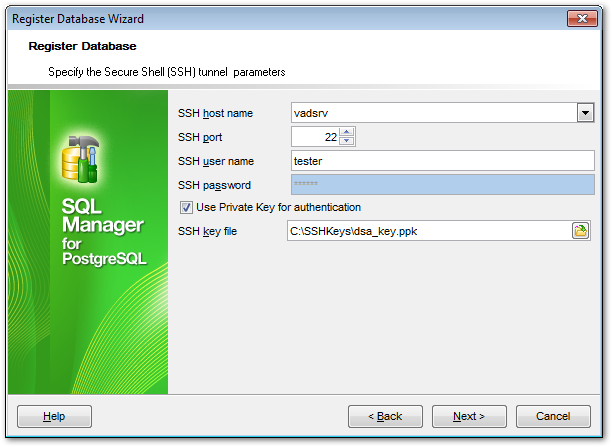Click the 'SSH key file' label
Screen dimensions: 612x447
[207, 232]
